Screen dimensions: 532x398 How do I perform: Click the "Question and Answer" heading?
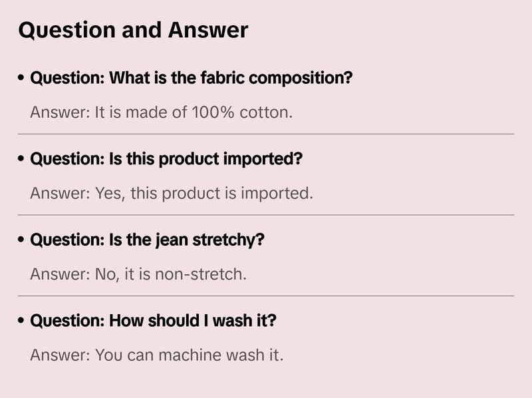pos(133,30)
